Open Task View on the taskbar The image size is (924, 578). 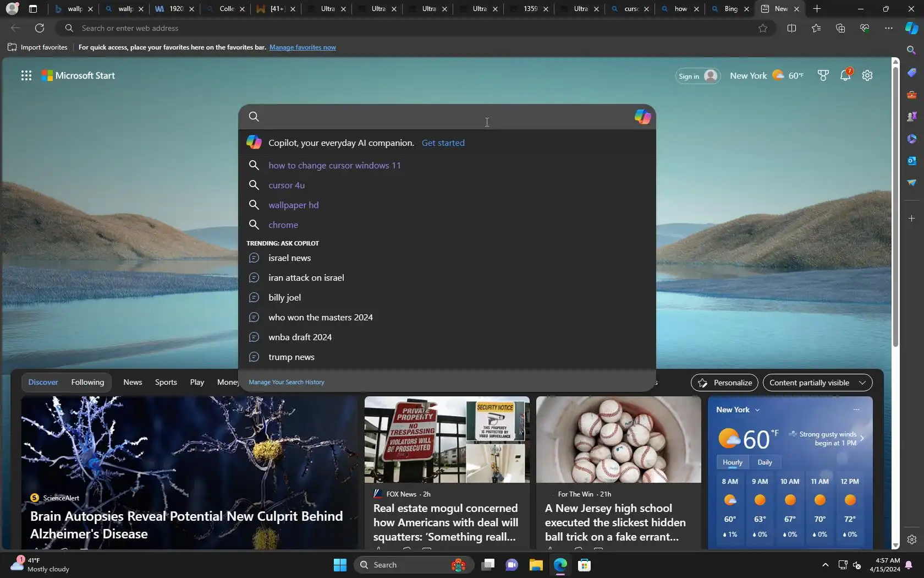click(487, 565)
